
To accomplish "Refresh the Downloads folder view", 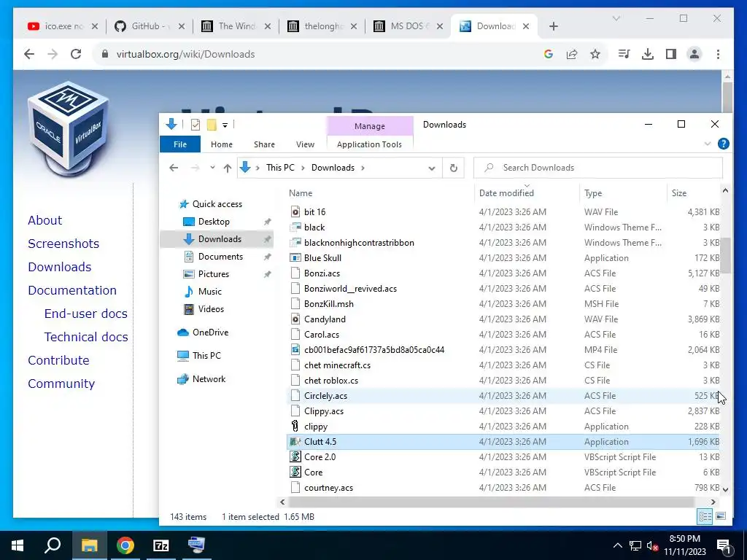I will (x=454, y=168).
